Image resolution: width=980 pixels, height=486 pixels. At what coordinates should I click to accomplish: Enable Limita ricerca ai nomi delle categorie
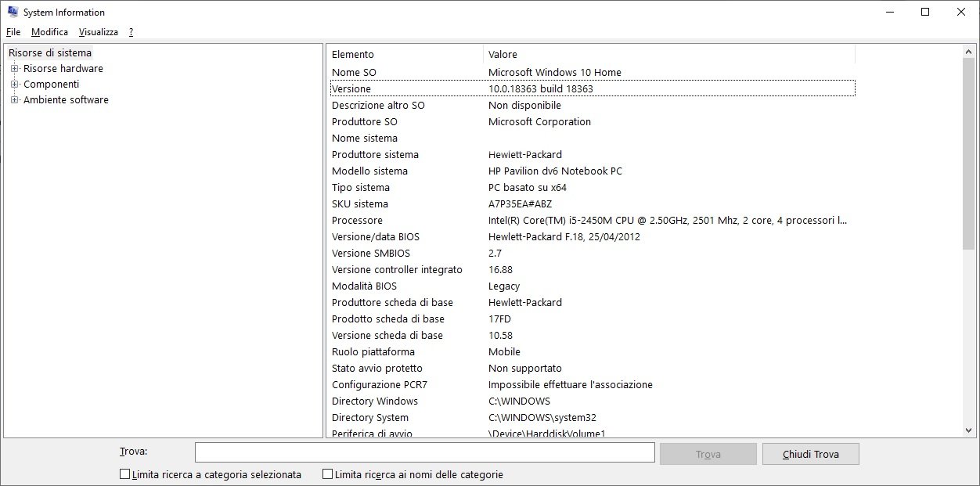(x=327, y=474)
